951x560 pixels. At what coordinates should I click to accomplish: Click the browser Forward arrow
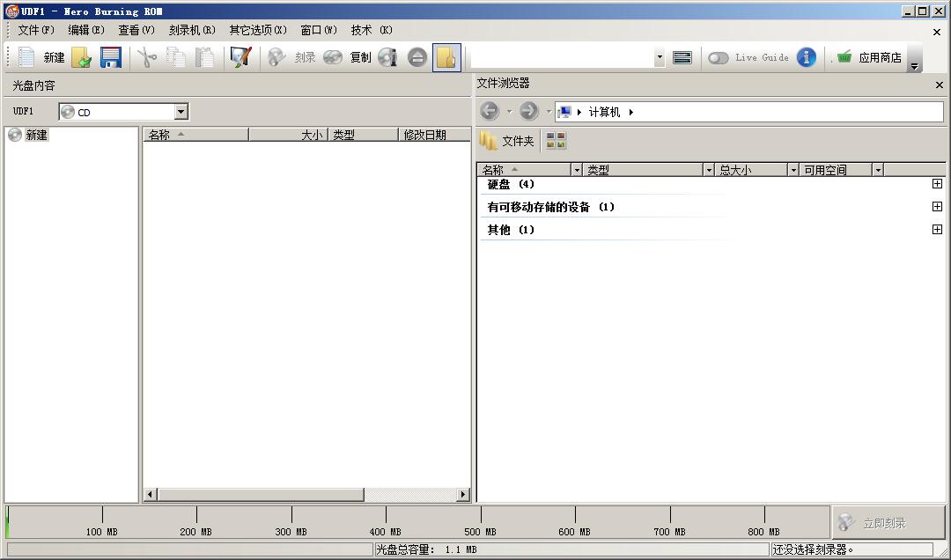[x=529, y=111]
